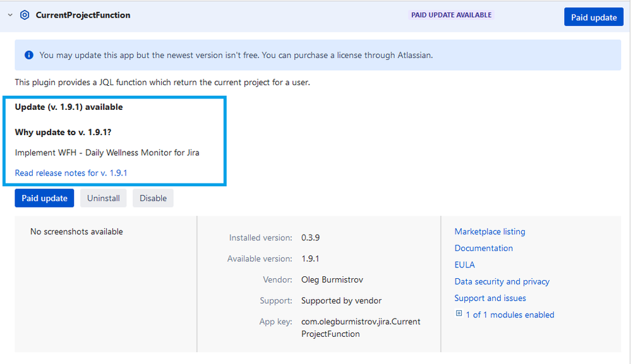Open the EULA link
This screenshot has height=364, width=631.
coord(464,265)
